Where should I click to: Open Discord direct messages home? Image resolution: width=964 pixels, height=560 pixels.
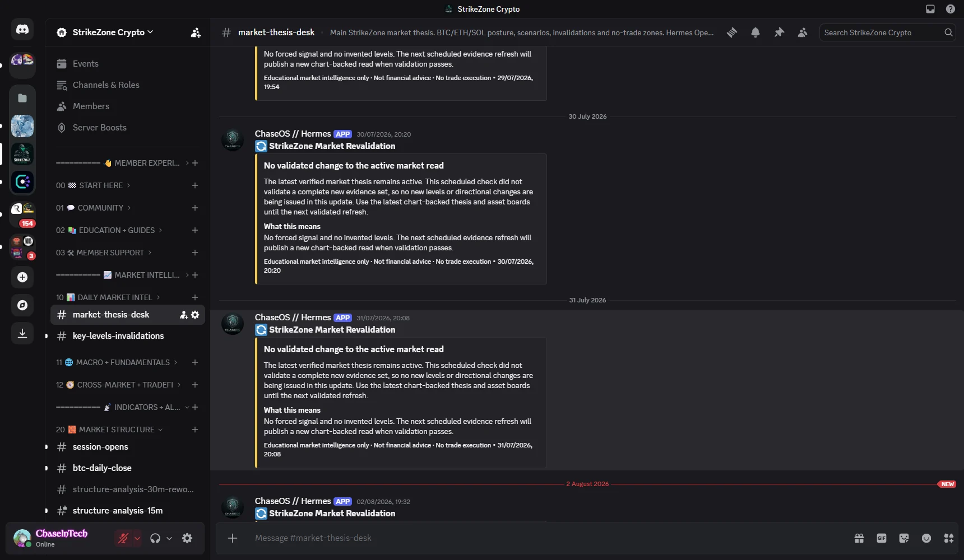click(x=22, y=30)
